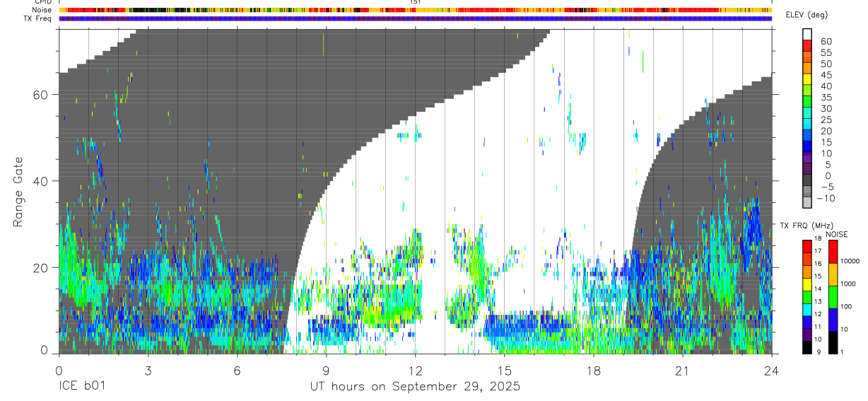Click the '60' tick on Range Gate axis

(40, 95)
